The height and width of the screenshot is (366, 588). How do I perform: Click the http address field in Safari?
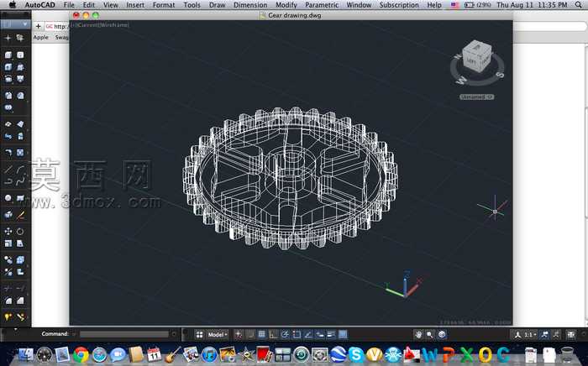pos(57,26)
